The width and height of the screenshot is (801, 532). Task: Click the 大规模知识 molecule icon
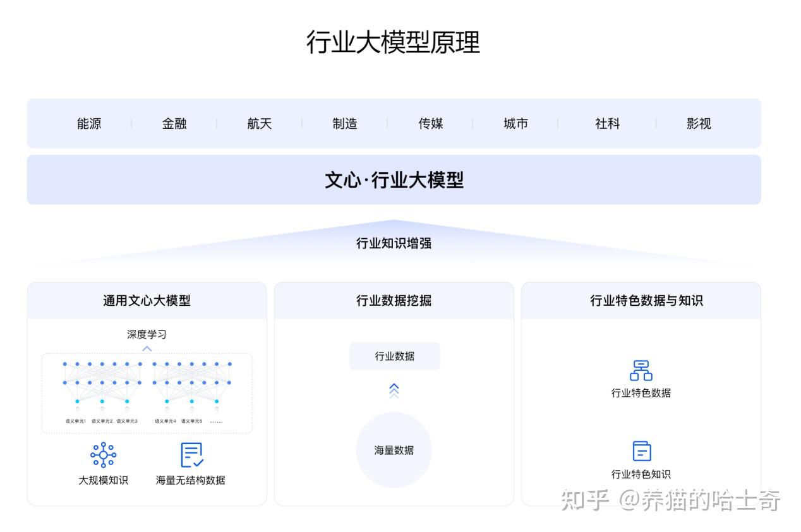pos(103,455)
